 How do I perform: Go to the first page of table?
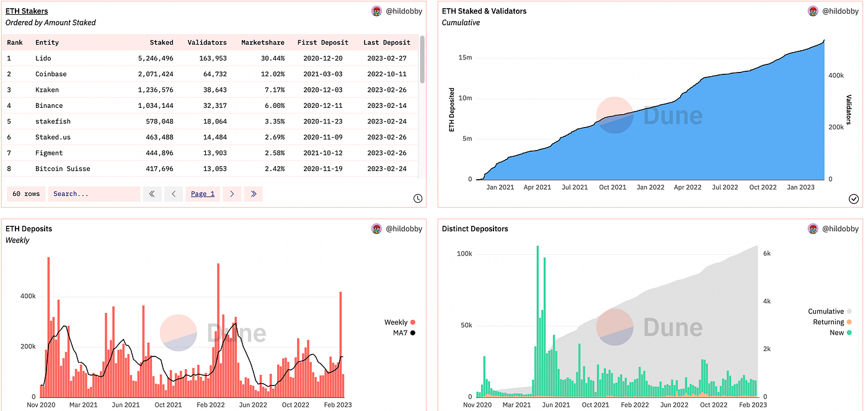152,194
